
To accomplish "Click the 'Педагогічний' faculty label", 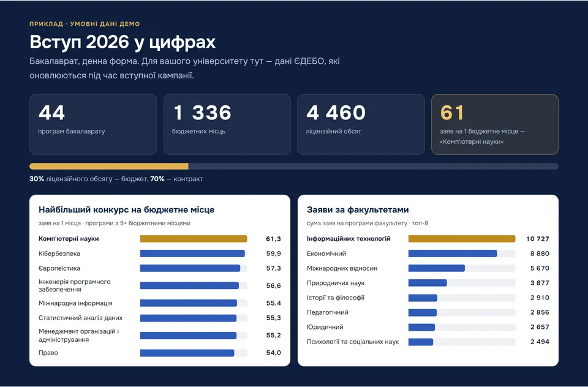I will (x=327, y=312).
